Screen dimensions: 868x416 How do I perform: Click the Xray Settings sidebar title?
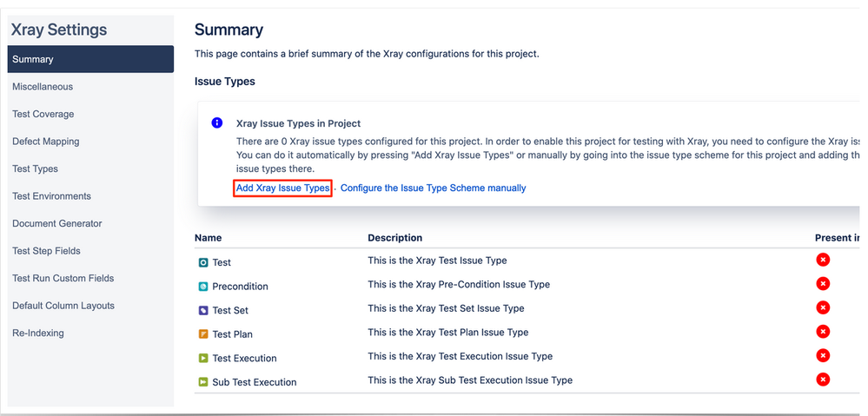59,30
